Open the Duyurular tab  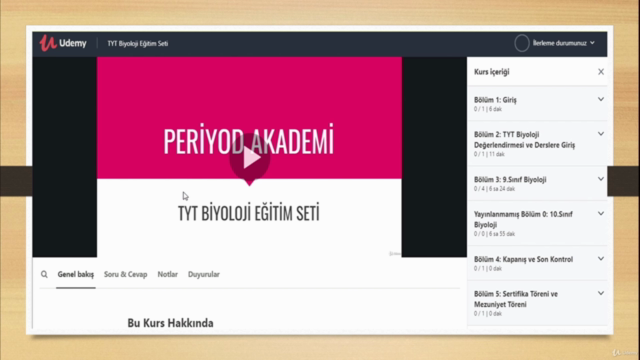[204, 274]
